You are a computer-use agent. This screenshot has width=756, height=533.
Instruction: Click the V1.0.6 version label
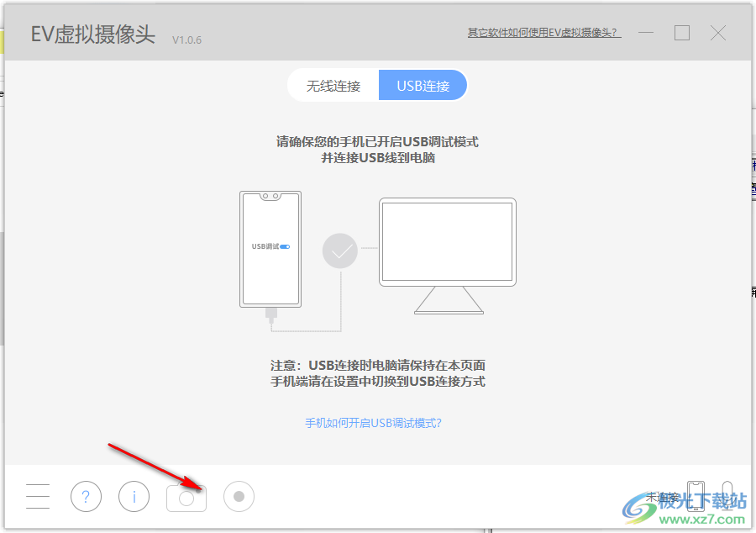[187, 40]
